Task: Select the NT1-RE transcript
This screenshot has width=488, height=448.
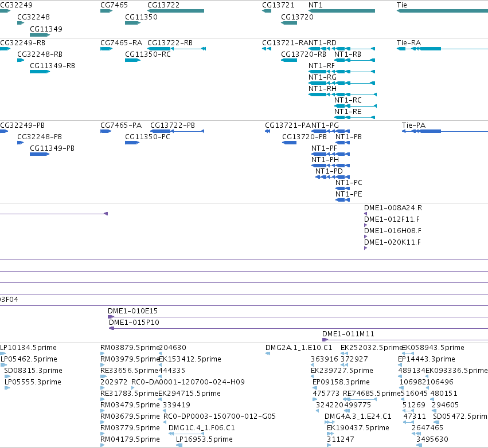Action: (348, 112)
